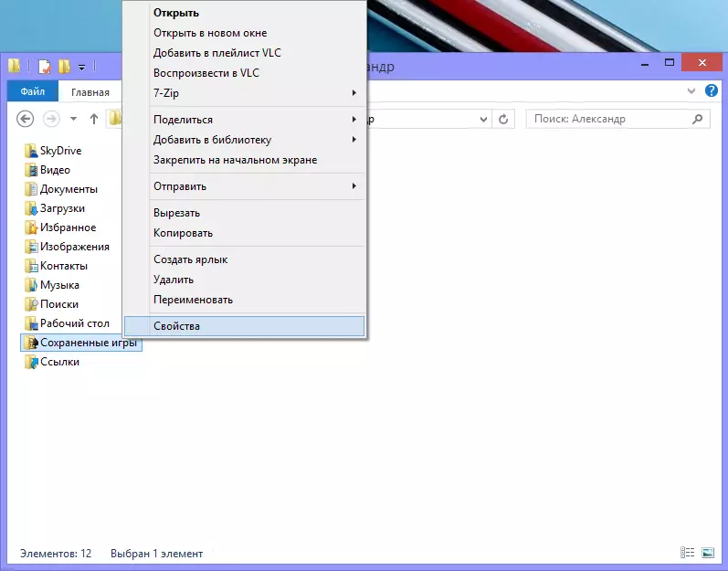Click the search magnifier icon

[x=697, y=120]
